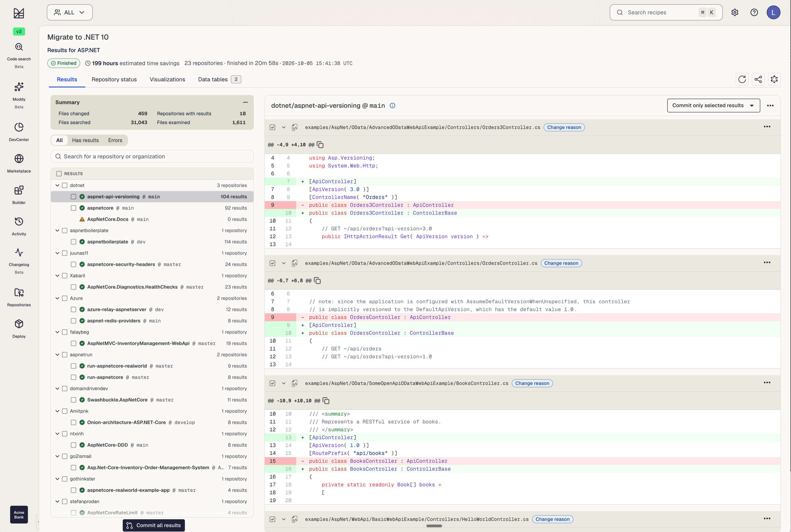Viewport: 791px width, 532px height.
Task: Click Commit all results button
Action: click(x=154, y=525)
